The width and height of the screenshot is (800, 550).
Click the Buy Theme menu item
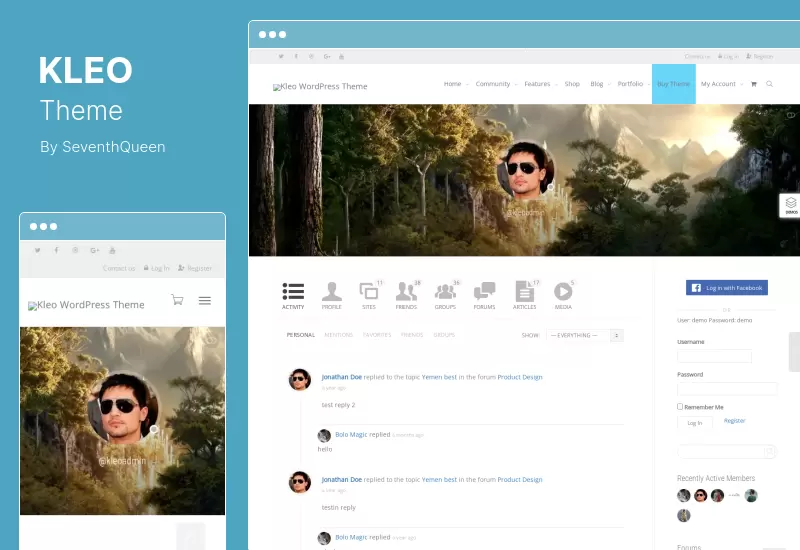point(673,84)
